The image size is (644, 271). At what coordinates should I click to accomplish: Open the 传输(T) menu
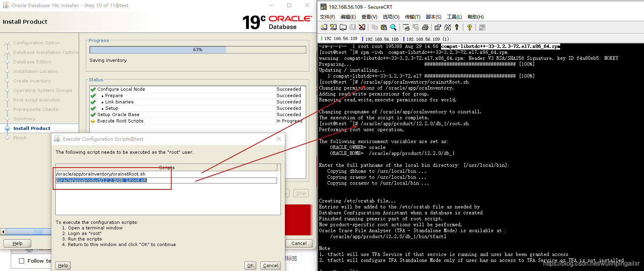point(413,17)
